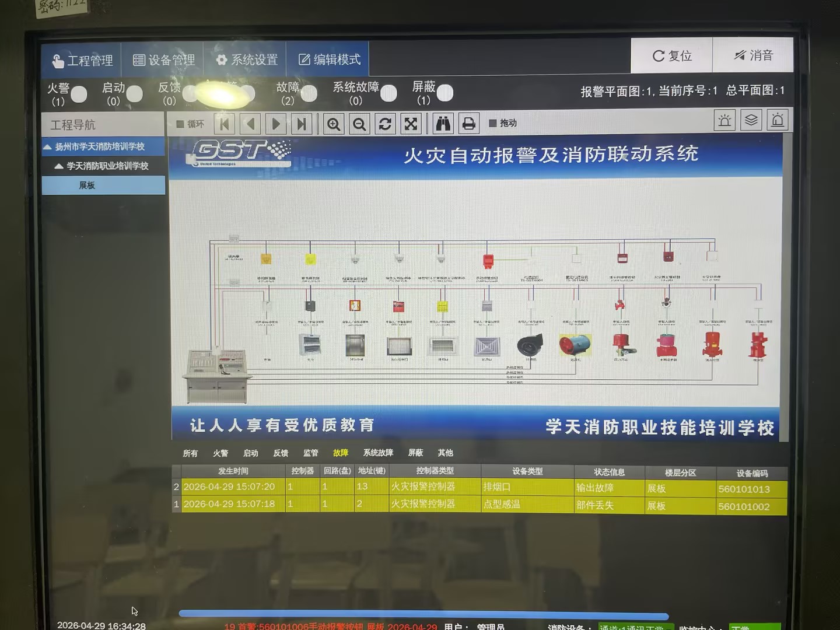The width and height of the screenshot is (840, 630).
Task: Select the square ceiling diffuser device
Action: 487,346
